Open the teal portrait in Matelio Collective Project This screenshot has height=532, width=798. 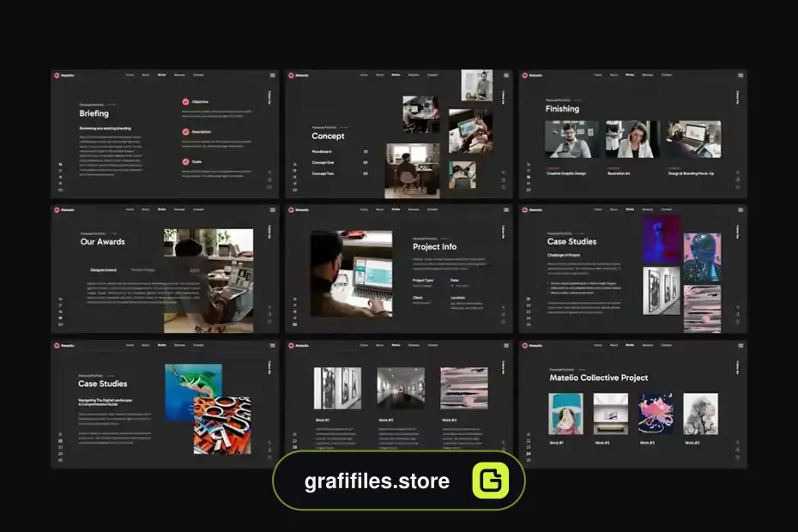pos(566,414)
